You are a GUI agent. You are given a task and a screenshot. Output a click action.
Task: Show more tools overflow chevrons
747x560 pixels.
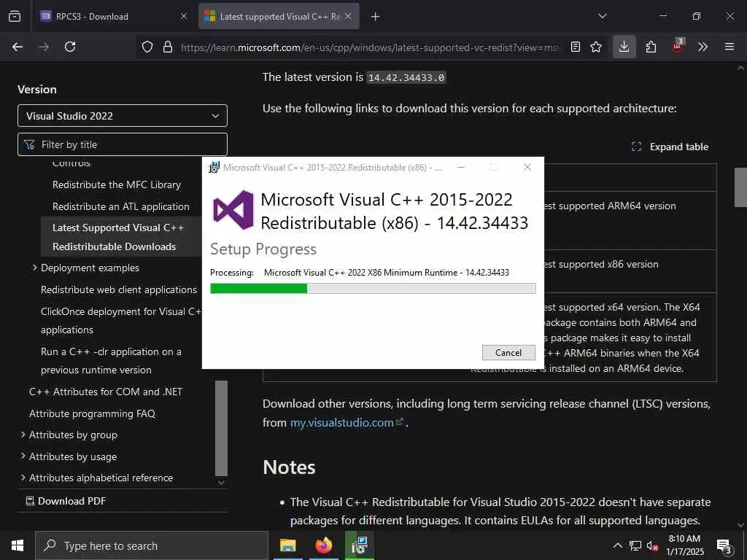[x=703, y=47]
